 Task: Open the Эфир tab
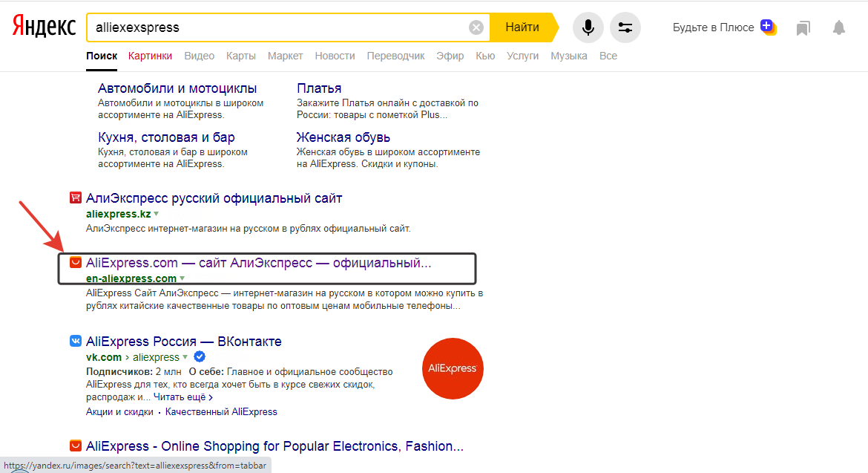coord(450,56)
